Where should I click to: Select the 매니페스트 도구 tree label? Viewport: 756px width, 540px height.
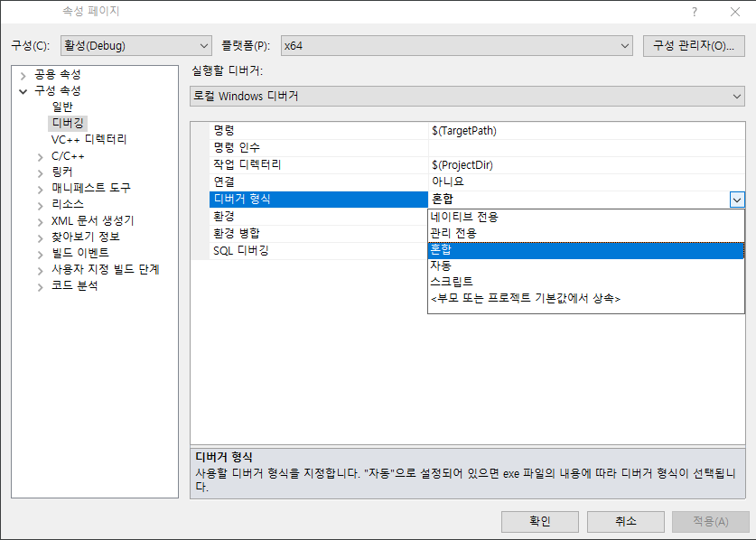91,188
